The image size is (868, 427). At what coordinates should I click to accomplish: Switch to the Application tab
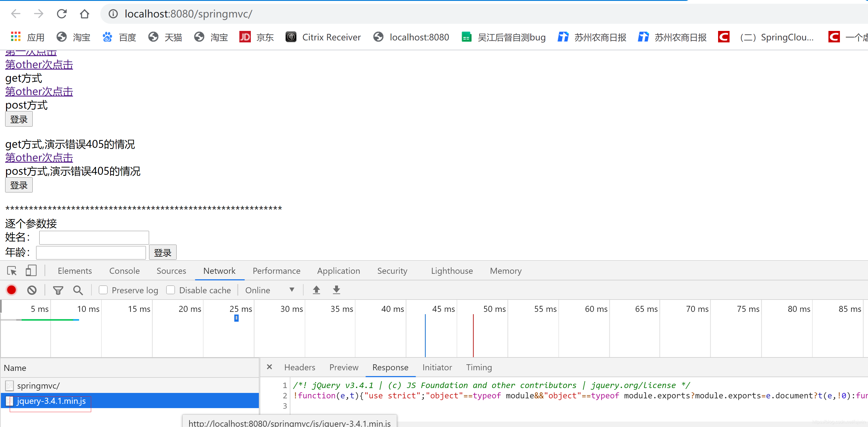click(x=339, y=271)
